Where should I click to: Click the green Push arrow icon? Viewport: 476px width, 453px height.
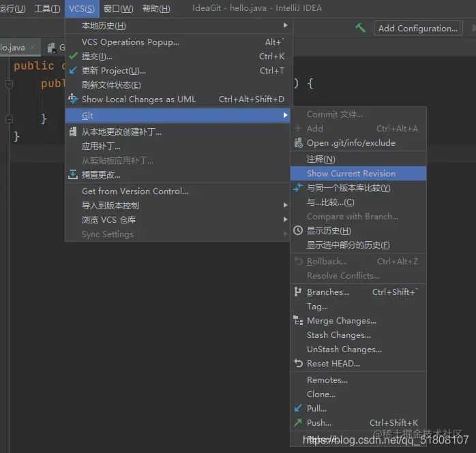298,422
